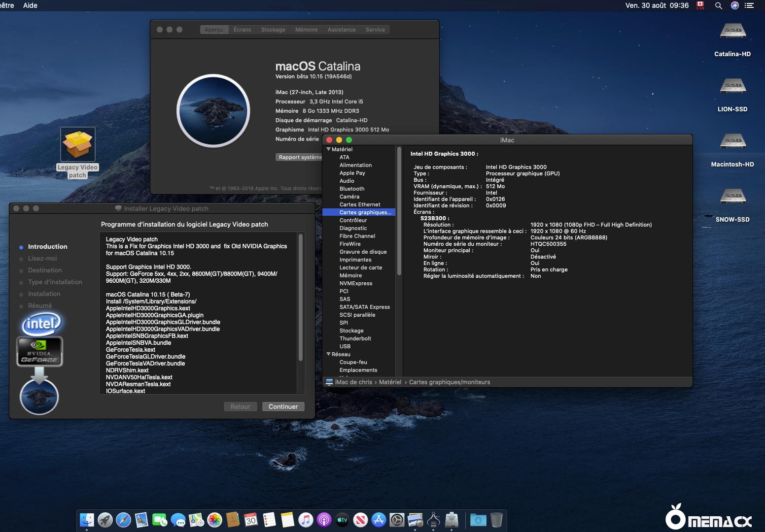Click the Spotlight search magnifier icon

coord(719,5)
